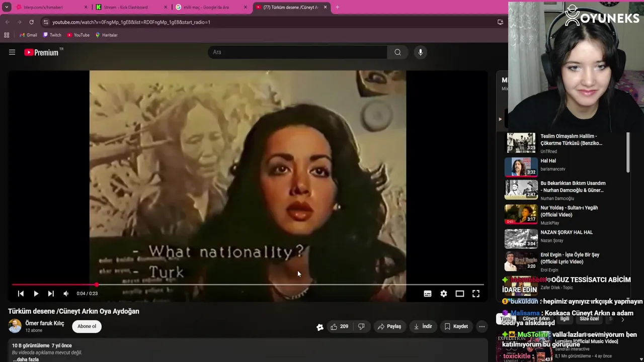Reload the YouTube page
The width and height of the screenshot is (644, 362).
pyautogui.click(x=31, y=22)
